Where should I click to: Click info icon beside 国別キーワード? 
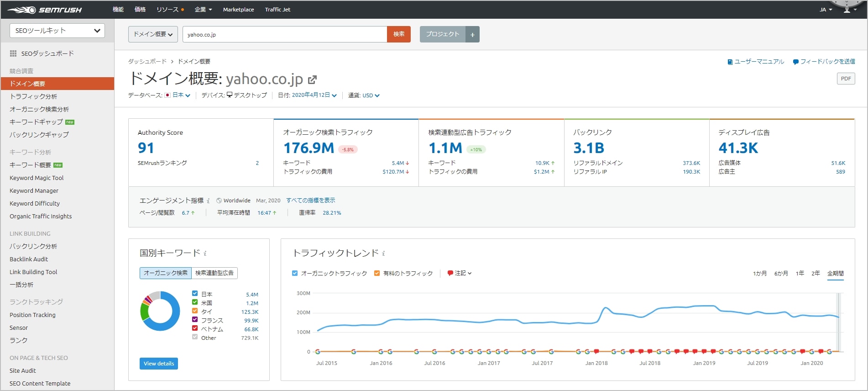pyautogui.click(x=205, y=253)
